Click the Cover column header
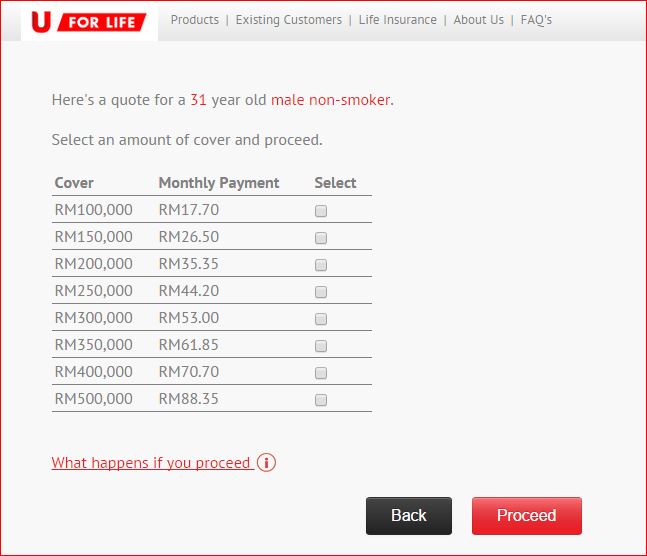The image size is (647, 556). pos(74,183)
